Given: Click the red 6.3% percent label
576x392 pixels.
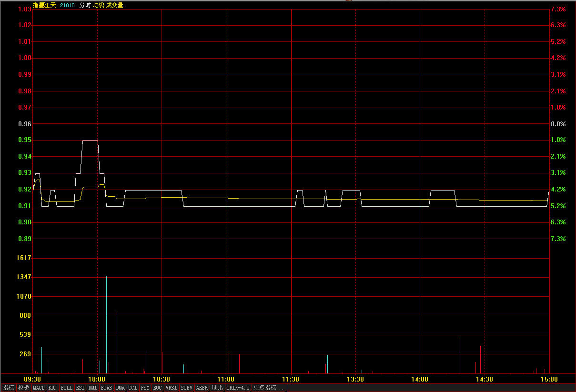Looking at the screenshot, I should coord(558,25).
